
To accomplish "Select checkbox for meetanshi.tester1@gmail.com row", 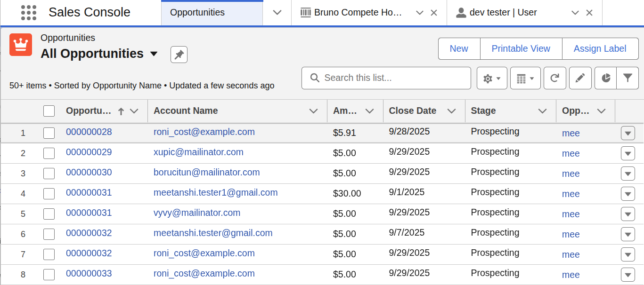I will tap(49, 194).
